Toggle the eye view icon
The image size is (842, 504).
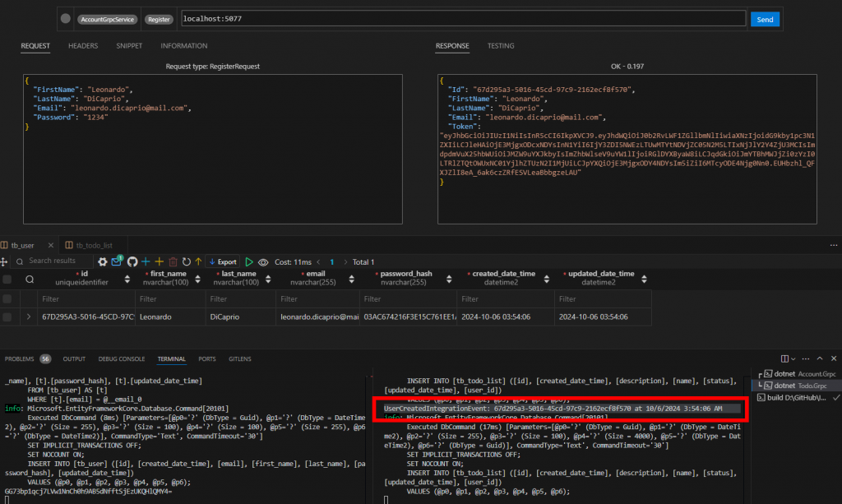click(x=263, y=262)
